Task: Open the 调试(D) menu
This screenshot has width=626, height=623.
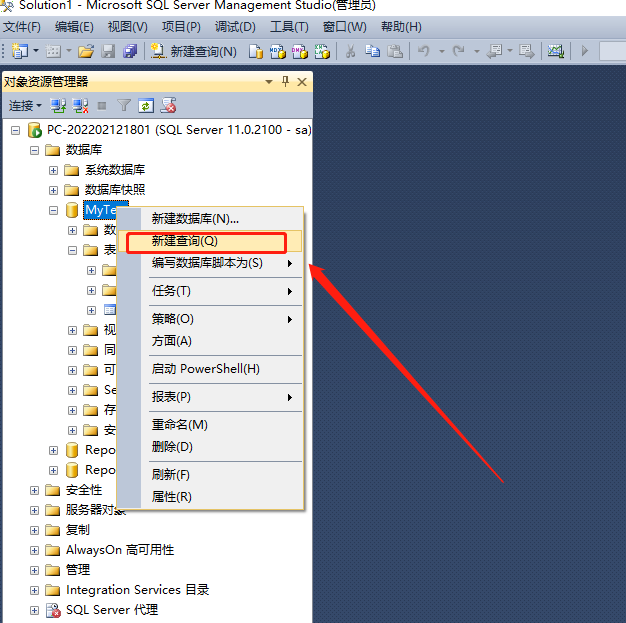Action: coord(235,27)
